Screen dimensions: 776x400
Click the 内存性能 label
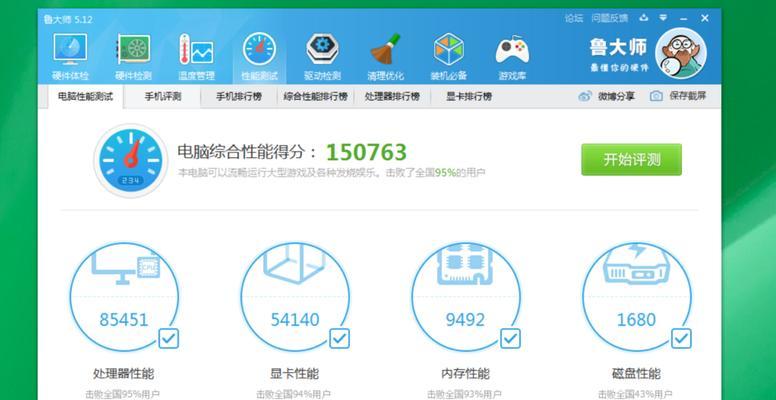pos(466,373)
